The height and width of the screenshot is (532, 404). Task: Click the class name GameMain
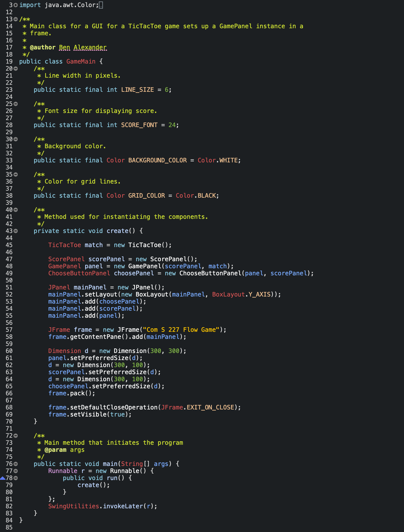[81, 62]
